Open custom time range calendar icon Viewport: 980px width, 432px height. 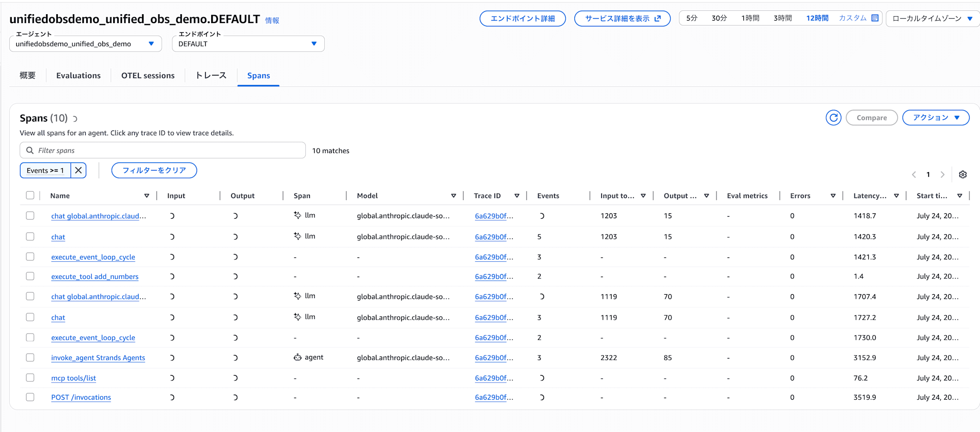click(x=875, y=18)
